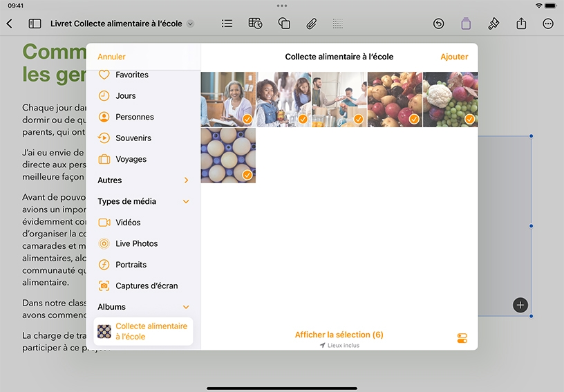Tap the document title text
The height and width of the screenshot is (392, 564).
116,24
